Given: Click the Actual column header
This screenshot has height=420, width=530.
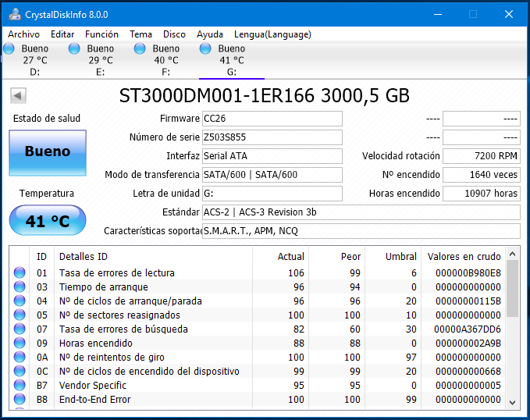Looking at the screenshot, I should coord(280,257).
